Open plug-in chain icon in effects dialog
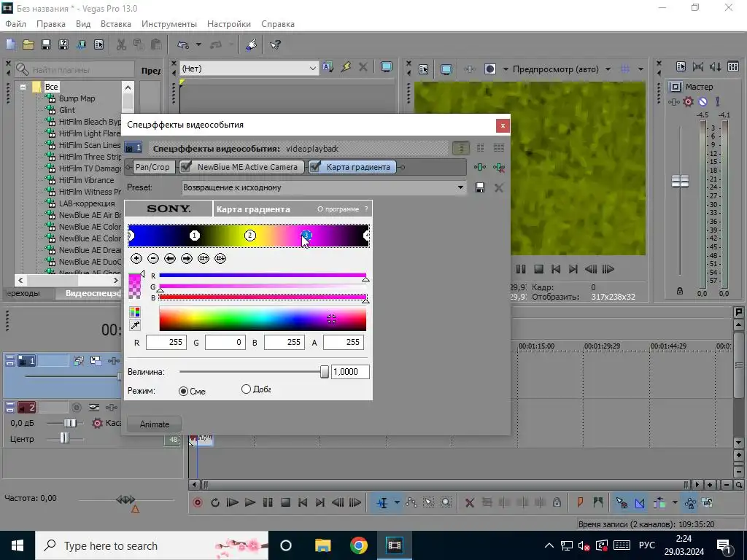The width and height of the screenshot is (747, 560). click(x=480, y=167)
